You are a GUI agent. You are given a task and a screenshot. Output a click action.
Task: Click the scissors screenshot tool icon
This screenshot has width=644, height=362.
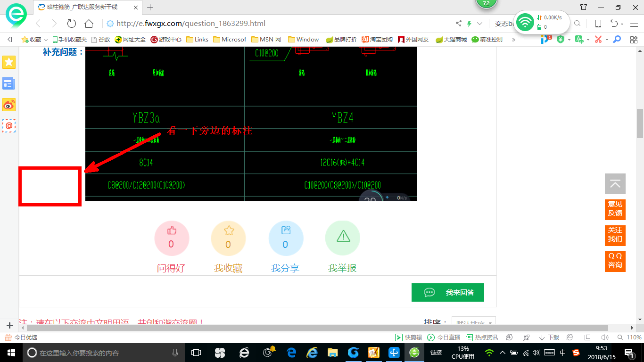pyautogui.click(x=598, y=40)
